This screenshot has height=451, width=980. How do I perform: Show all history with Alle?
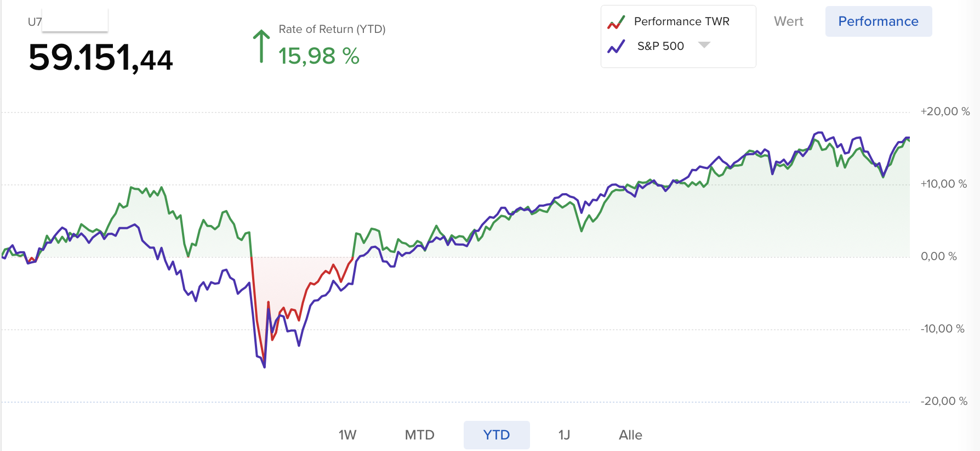[x=630, y=435]
